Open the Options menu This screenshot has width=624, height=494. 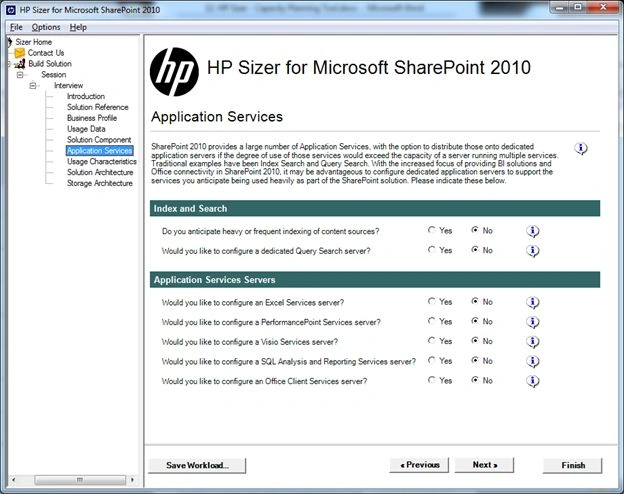(x=46, y=27)
